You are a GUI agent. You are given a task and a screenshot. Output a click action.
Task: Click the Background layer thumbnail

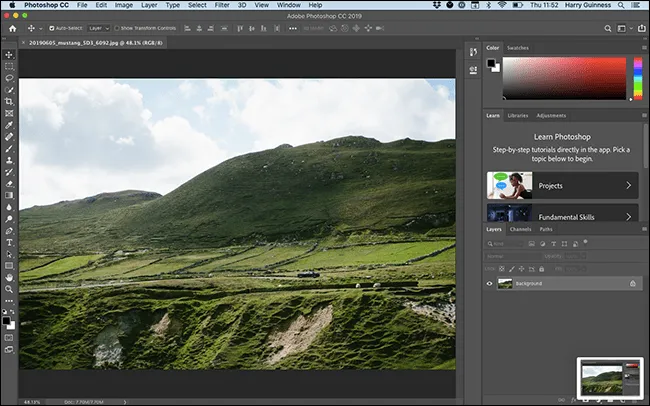click(506, 284)
